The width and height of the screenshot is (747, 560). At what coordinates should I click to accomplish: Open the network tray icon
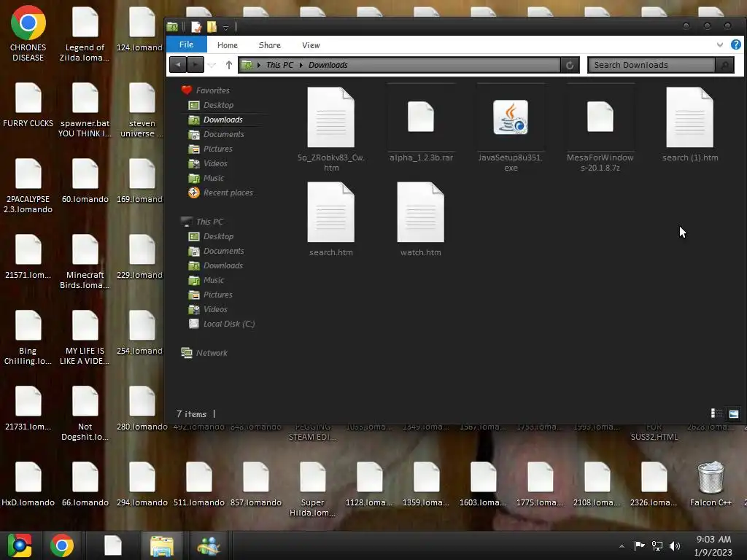(657, 546)
